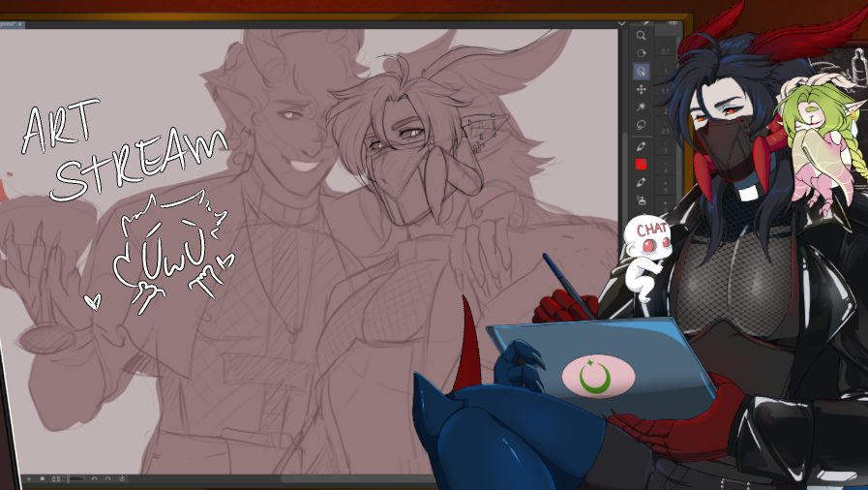Select the Lasso selection tool
This screenshot has height=490, width=868.
point(641,125)
